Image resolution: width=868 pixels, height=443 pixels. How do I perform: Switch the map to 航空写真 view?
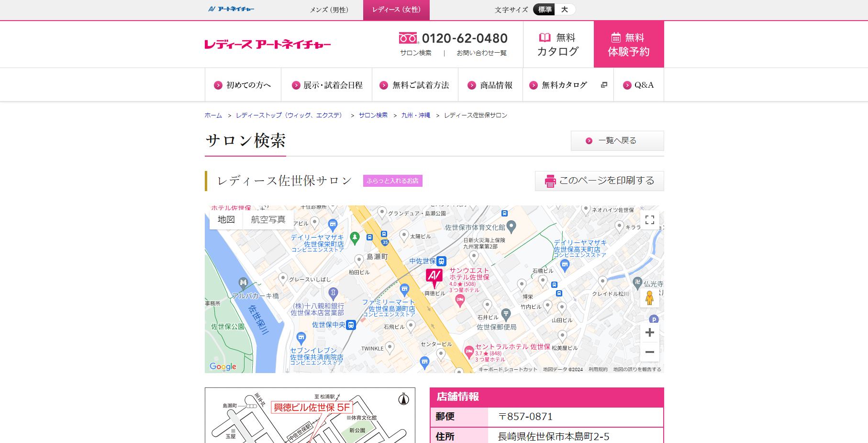(x=268, y=219)
